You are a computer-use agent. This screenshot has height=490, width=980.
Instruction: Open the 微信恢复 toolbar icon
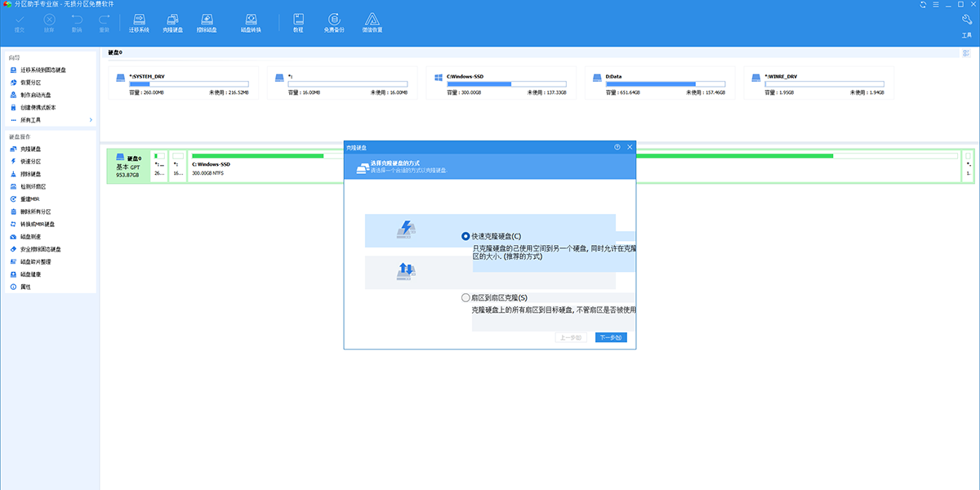click(372, 22)
